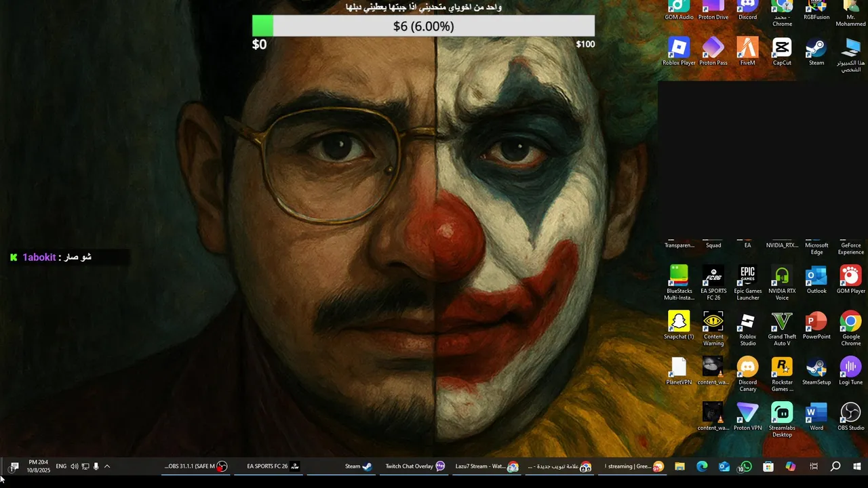The height and width of the screenshot is (488, 868).
Task: Open the volume speaker tray icon
Action: pos(75,466)
